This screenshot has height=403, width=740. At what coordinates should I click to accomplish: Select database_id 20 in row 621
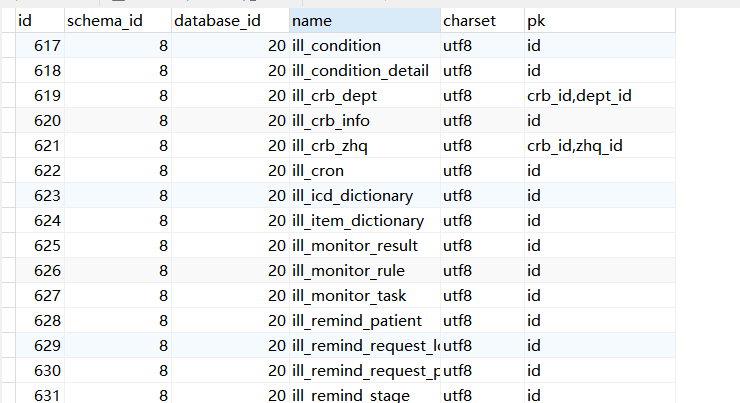pos(230,146)
